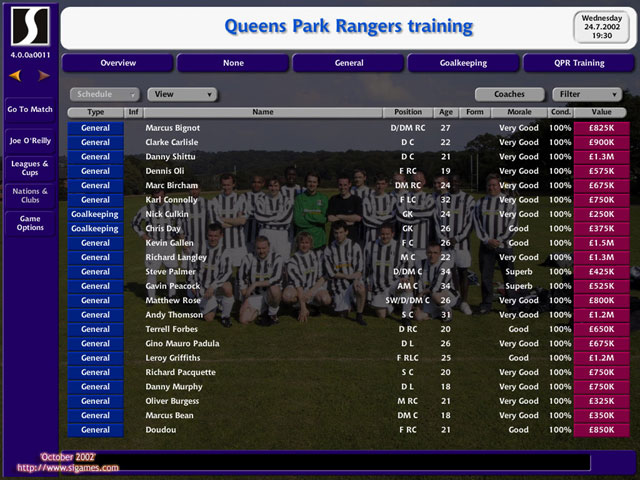
Task: Click Go To Match in sidebar
Action: [x=30, y=109]
